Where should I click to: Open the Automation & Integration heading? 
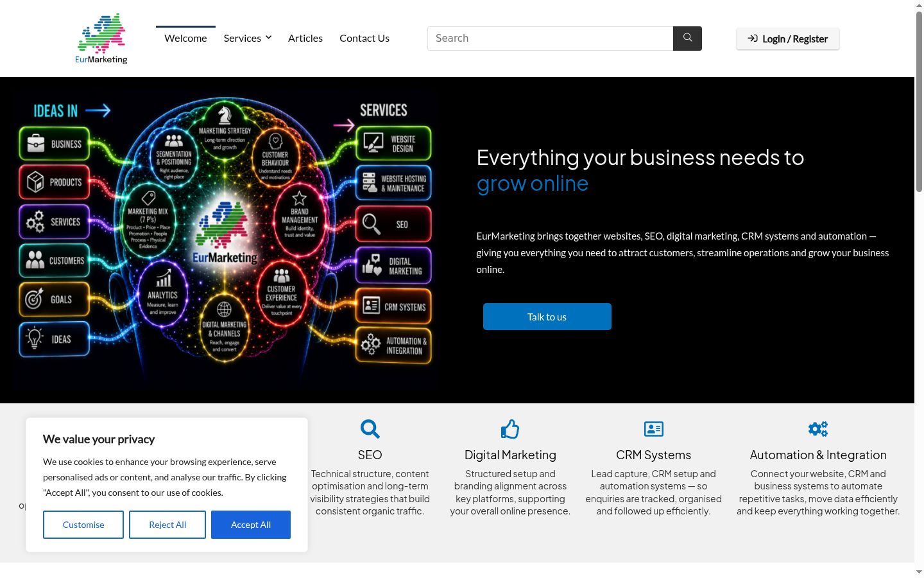pyautogui.click(x=818, y=455)
